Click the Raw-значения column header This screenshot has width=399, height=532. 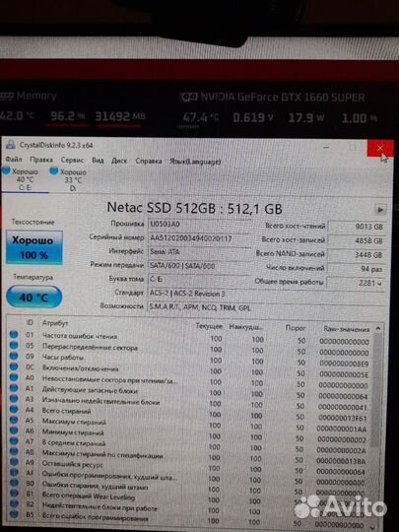coord(346,329)
